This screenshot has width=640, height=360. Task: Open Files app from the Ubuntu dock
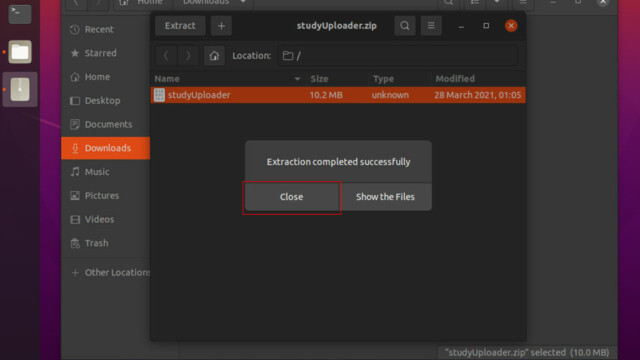[20, 52]
